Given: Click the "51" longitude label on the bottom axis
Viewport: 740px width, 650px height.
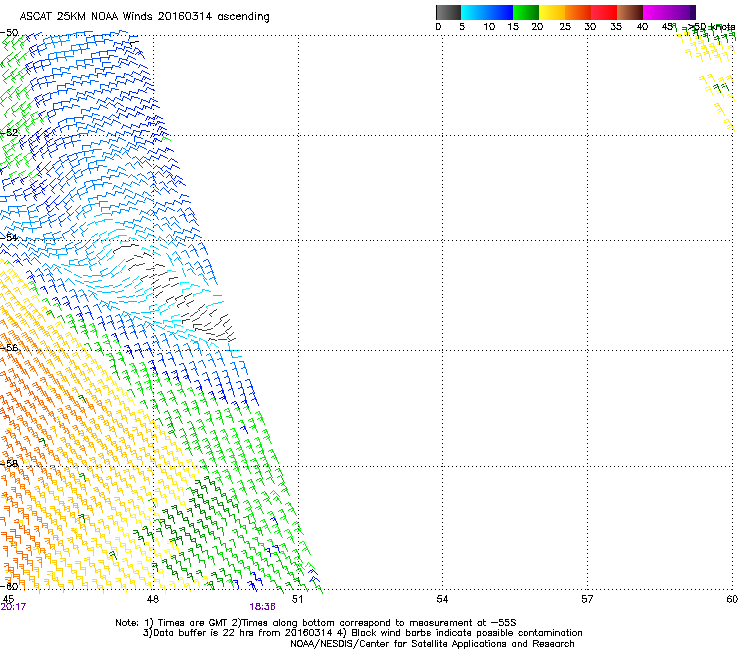Looking at the screenshot, I should click(297, 599).
